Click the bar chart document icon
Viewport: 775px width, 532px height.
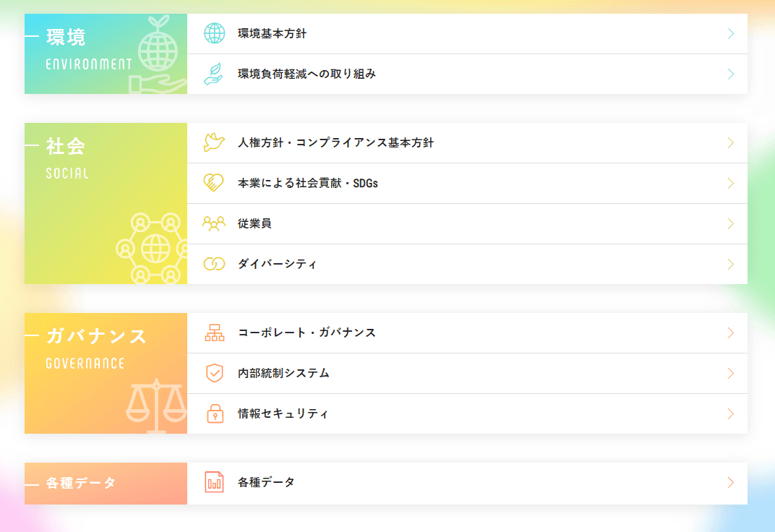click(215, 482)
